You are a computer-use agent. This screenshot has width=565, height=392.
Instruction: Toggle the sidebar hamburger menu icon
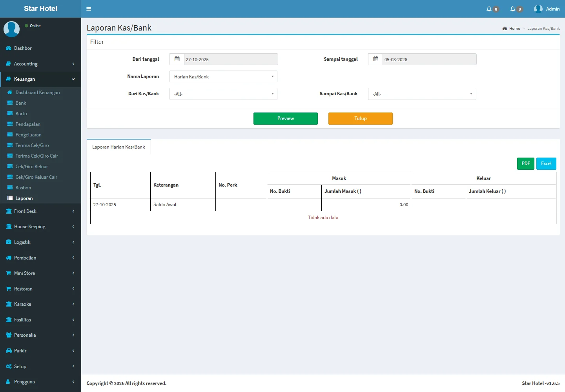(x=89, y=9)
